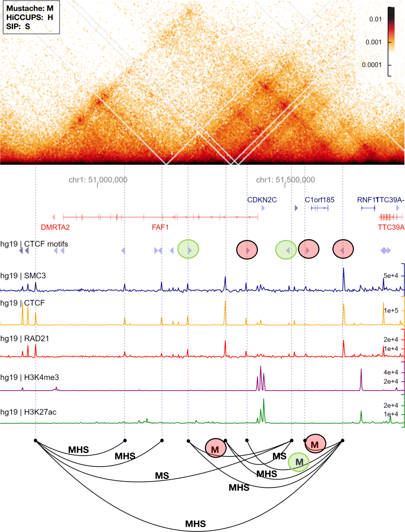Viewport: 405px width, 532px height.
Task: Select the red-circled CTCF motif below CDKN2C label start
Action: [x=247, y=250]
